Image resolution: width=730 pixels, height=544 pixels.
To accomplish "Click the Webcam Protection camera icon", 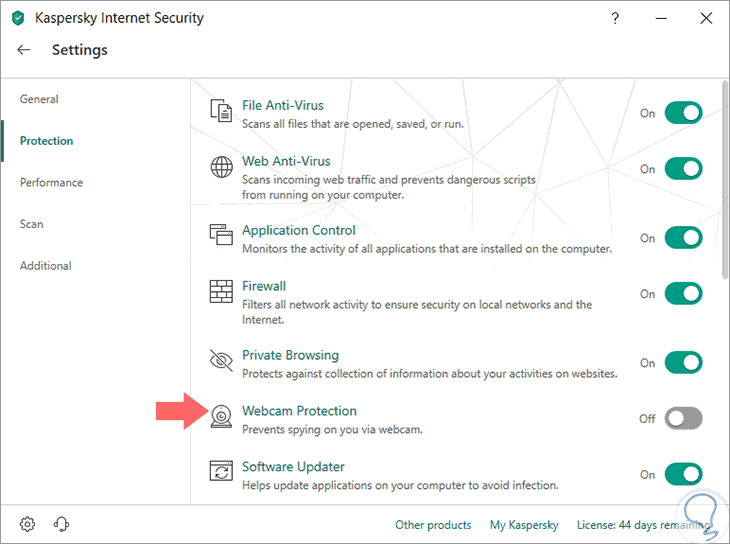I will (221, 417).
